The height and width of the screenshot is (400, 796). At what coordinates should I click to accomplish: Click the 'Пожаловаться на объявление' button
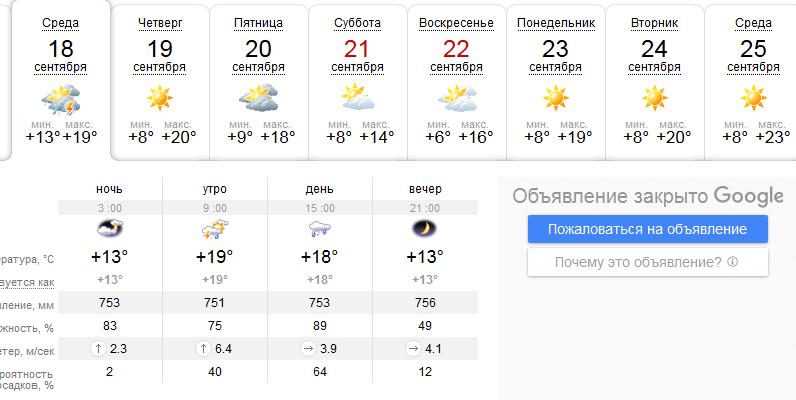(x=648, y=229)
